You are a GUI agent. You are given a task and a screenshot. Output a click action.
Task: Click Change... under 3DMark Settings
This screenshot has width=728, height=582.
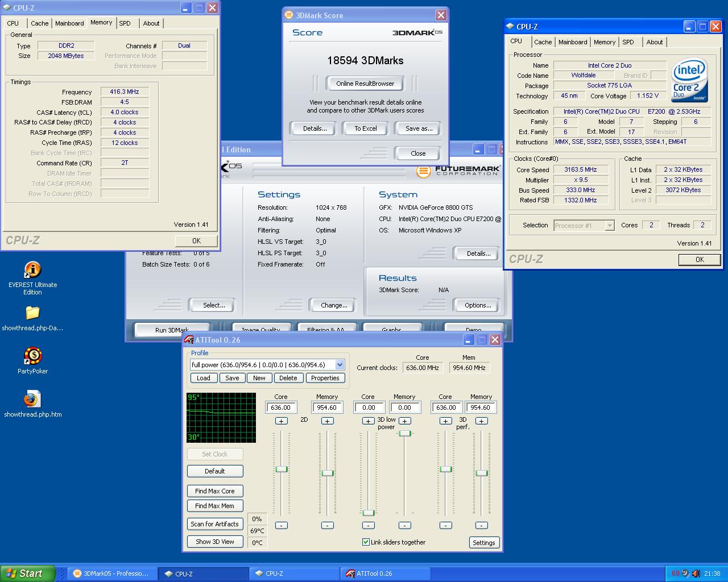tap(334, 305)
